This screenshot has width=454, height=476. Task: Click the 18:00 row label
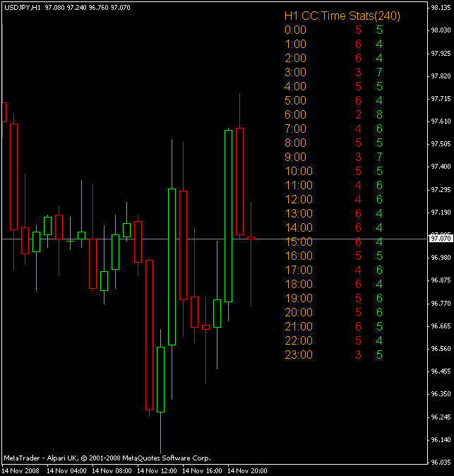click(x=299, y=284)
